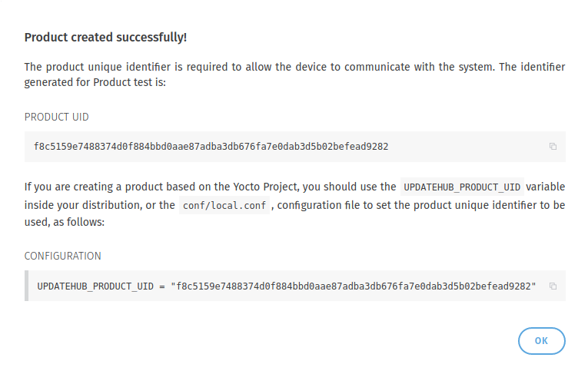The height and width of the screenshot is (384, 588).
Task: Click the equals sign in the configuration line
Action: [x=162, y=286]
